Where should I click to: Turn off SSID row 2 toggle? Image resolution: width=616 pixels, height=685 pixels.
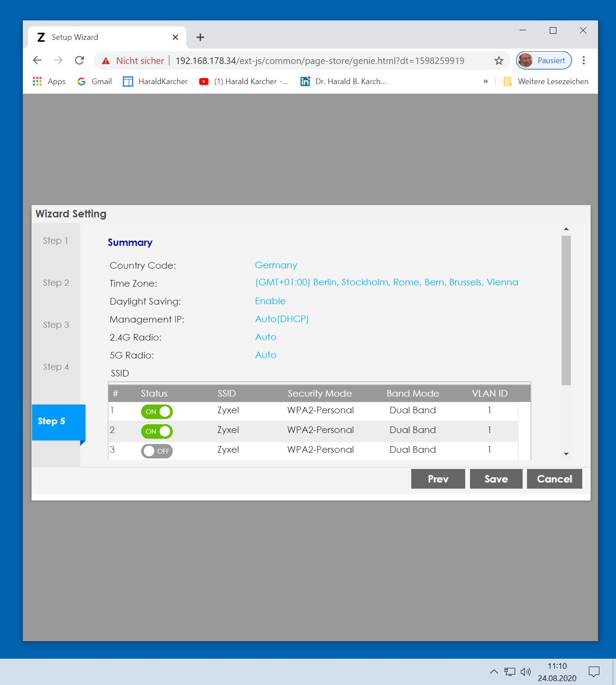click(157, 431)
